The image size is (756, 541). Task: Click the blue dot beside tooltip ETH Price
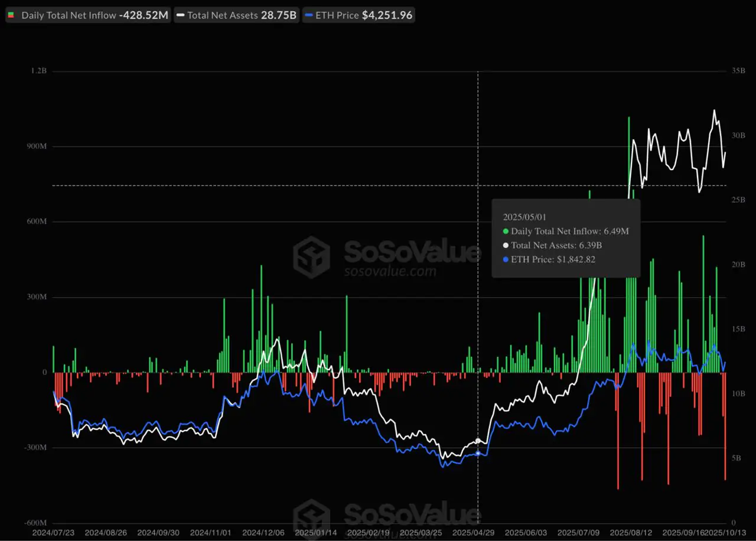(x=506, y=259)
